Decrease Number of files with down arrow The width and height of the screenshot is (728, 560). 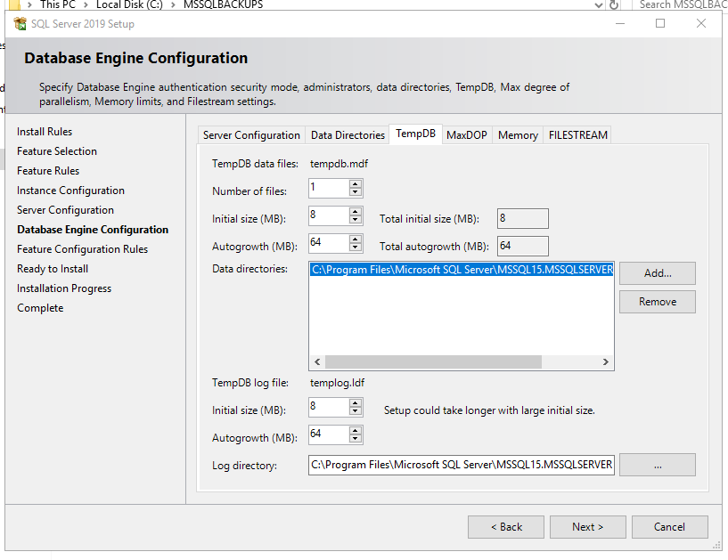pos(356,192)
